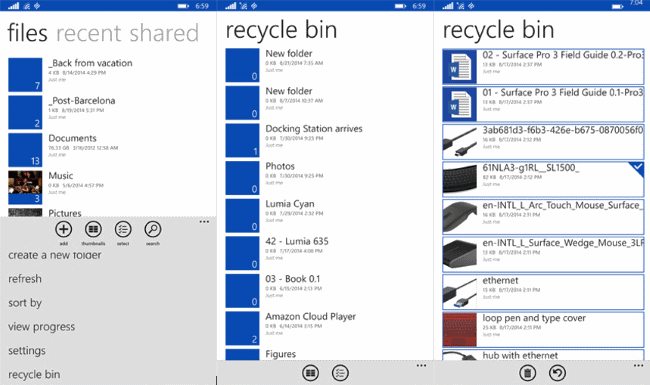Tap the '03 - Book 0.1' folder tile
The image size is (650, 385).
(x=243, y=291)
